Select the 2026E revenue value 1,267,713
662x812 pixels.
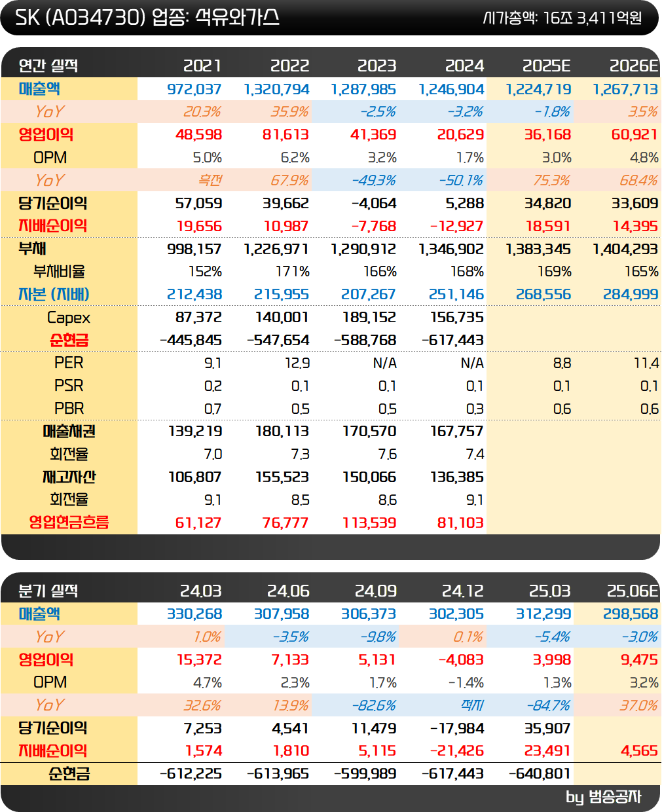tap(625, 89)
